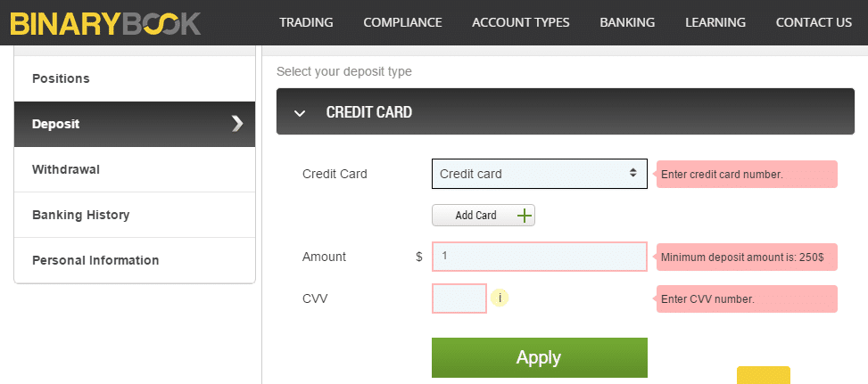
Task: Click the Credit card select arrows
Action: [x=632, y=173]
